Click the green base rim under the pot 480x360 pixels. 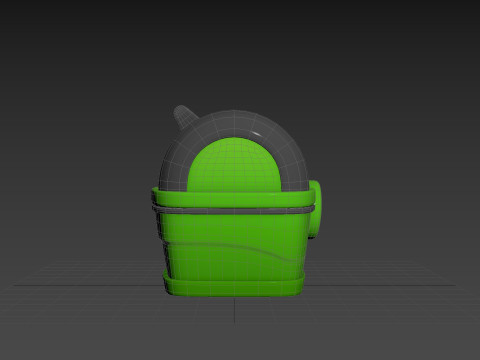[x=234, y=287]
